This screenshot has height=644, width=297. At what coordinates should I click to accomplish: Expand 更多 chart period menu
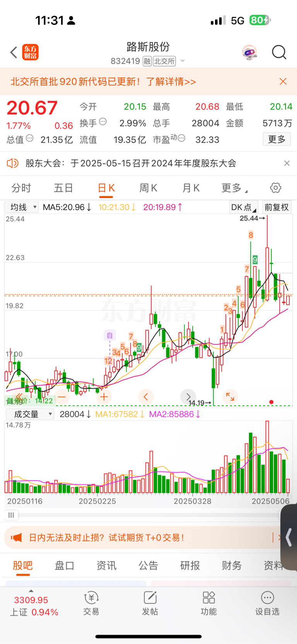234,188
